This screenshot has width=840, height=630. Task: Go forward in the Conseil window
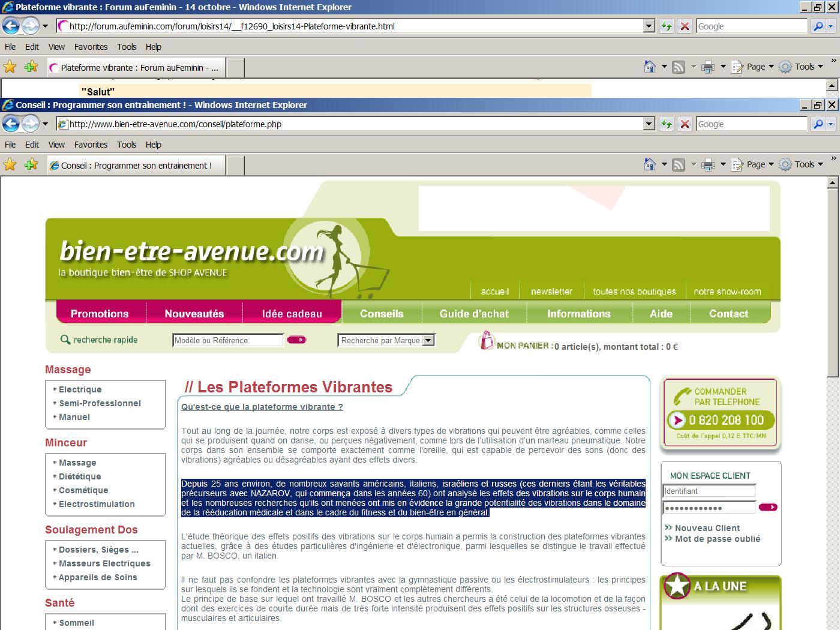(30, 124)
